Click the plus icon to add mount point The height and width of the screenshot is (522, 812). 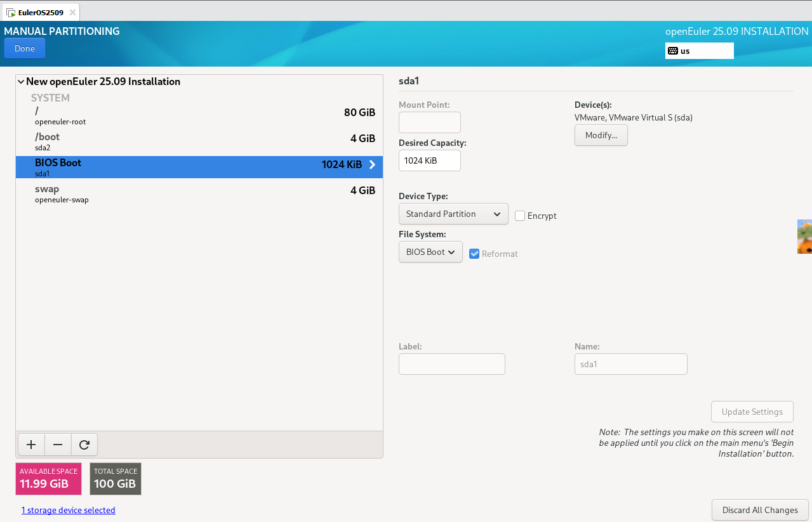(x=31, y=445)
